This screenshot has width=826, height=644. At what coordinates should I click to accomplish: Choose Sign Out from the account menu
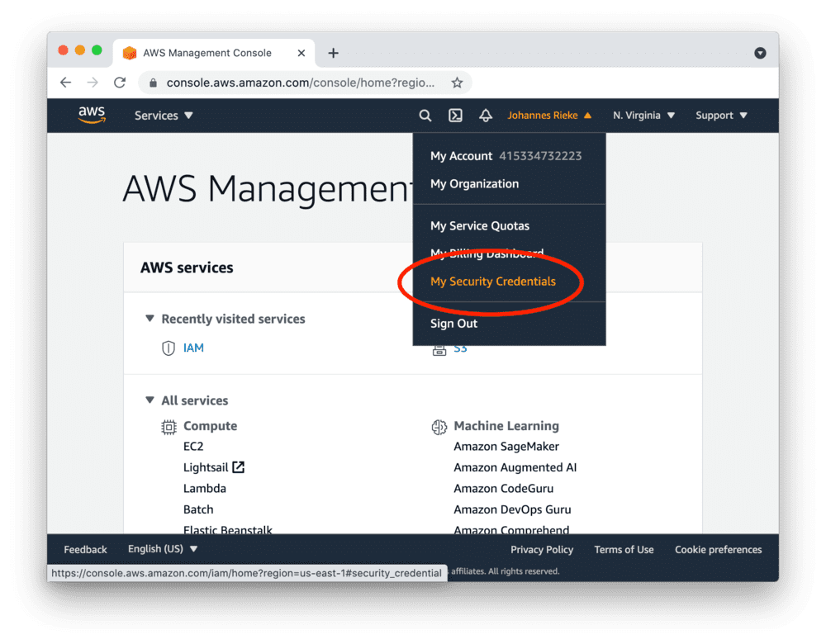[x=453, y=323]
